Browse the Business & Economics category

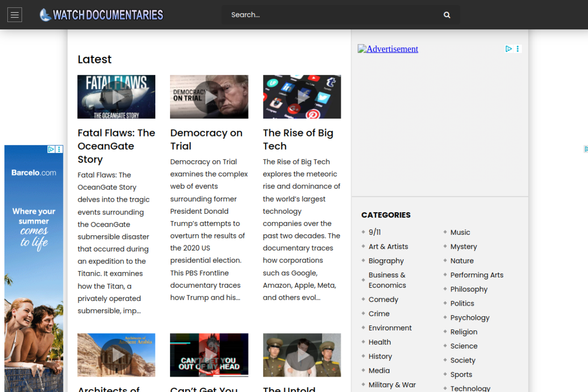pyautogui.click(x=387, y=280)
